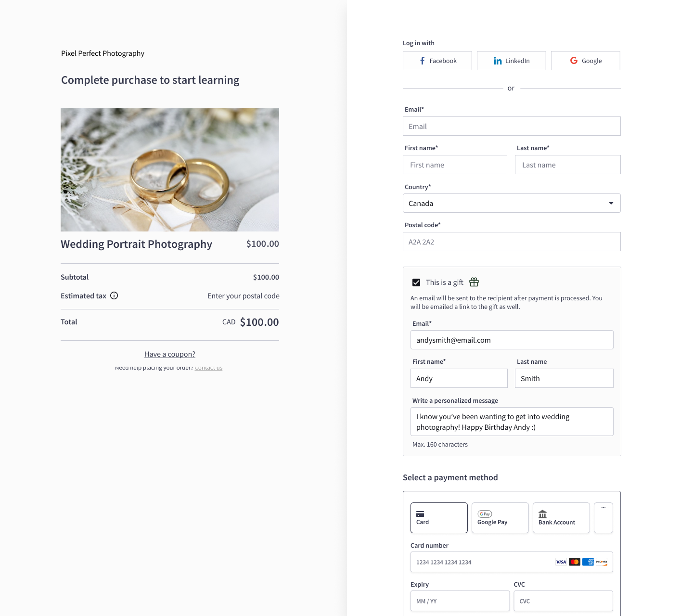Viewport: 693px width, 616px height.
Task: Click the Google G logo icon
Action: pyautogui.click(x=574, y=61)
